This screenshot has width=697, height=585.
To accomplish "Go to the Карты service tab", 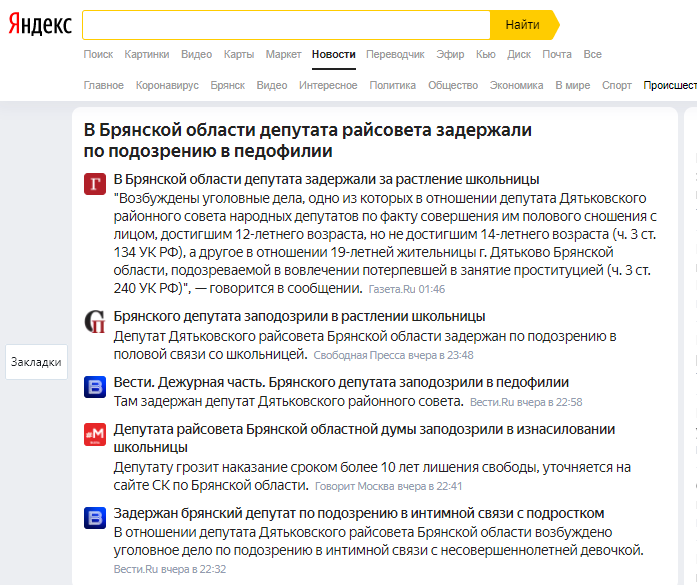I will coord(239,54).
